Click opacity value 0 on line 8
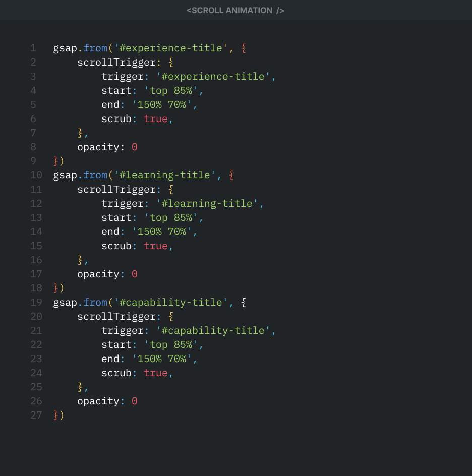The width and height of the screenshot is (472, 476). tap(135, 147)
